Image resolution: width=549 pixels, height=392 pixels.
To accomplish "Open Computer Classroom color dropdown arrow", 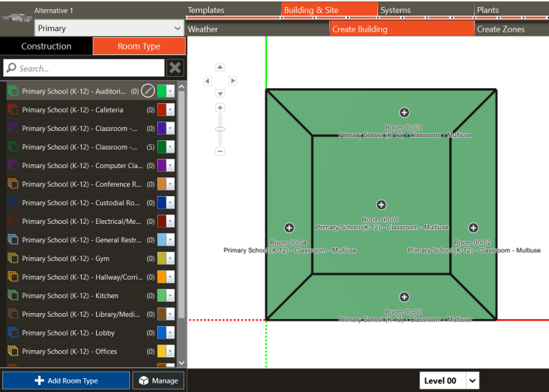I will [x=170, y=165].
